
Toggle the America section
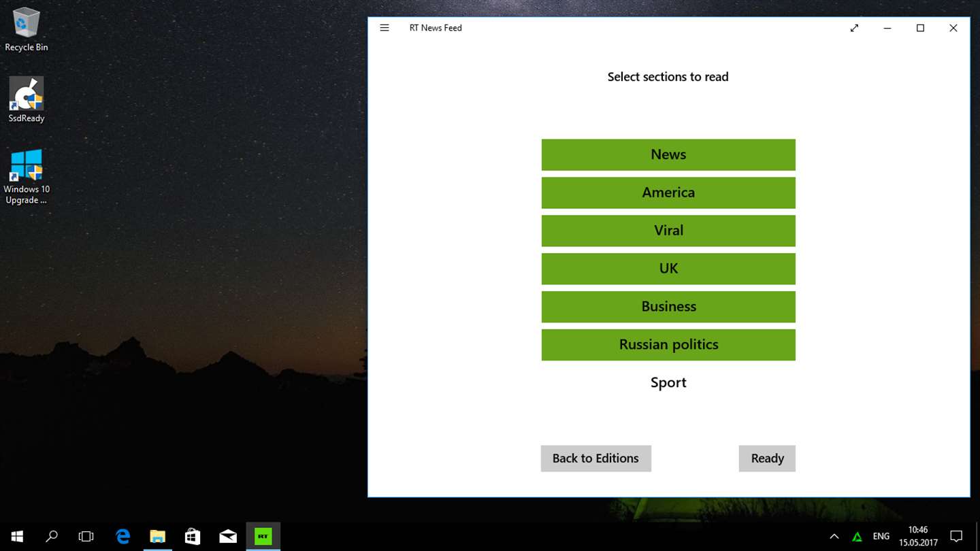coord(668,193)
